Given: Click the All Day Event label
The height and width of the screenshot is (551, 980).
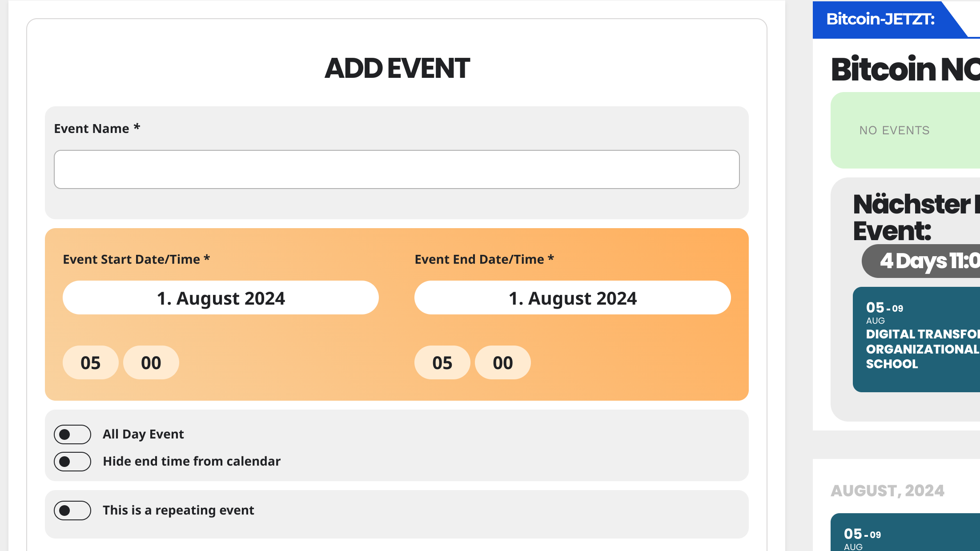Looking at the screenshot, I should point(143,434).
